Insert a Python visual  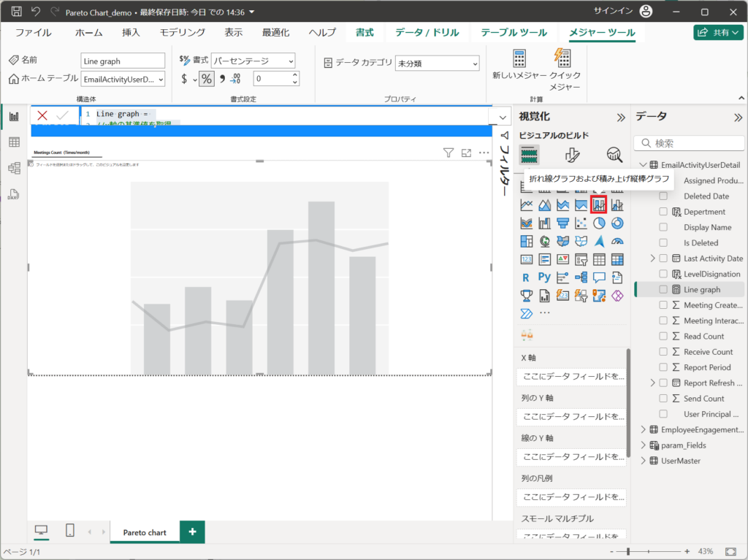(x=544, y=277)
